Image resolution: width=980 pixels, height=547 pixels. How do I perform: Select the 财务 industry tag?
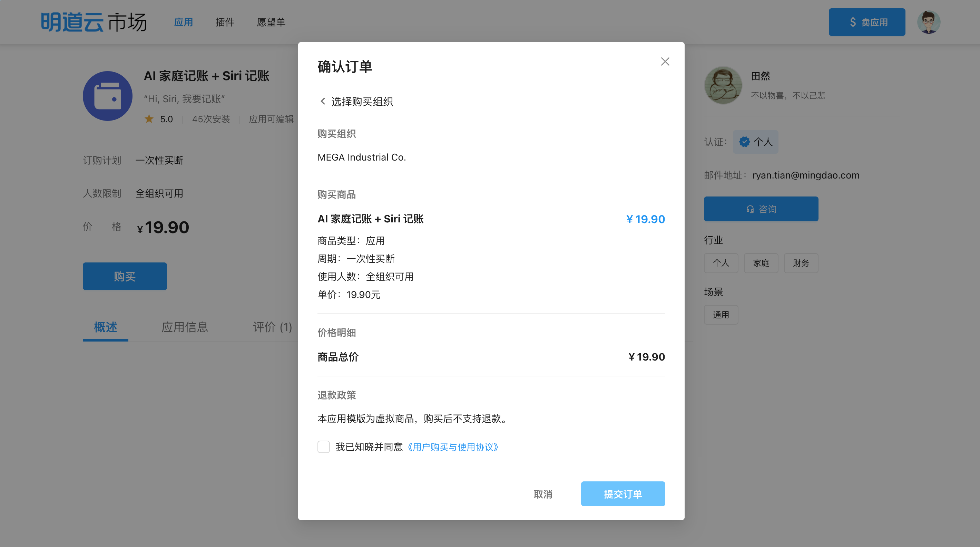[801, 263]
